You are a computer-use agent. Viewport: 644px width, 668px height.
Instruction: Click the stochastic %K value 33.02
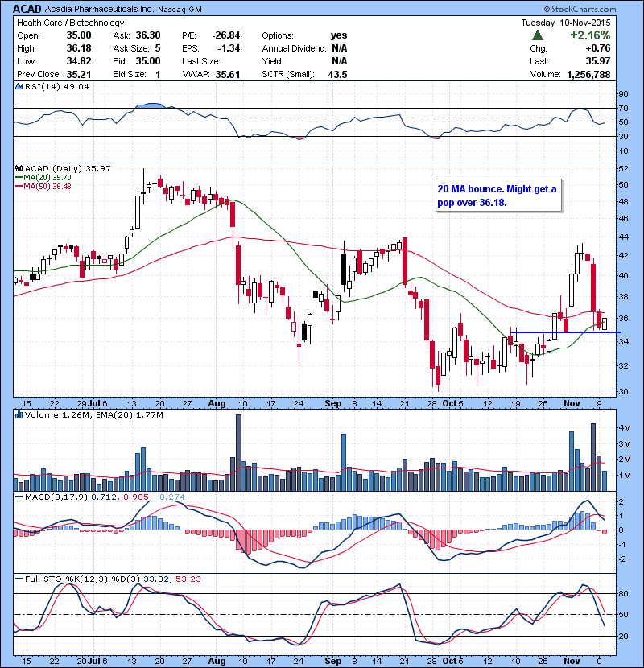tap(156, 579)
